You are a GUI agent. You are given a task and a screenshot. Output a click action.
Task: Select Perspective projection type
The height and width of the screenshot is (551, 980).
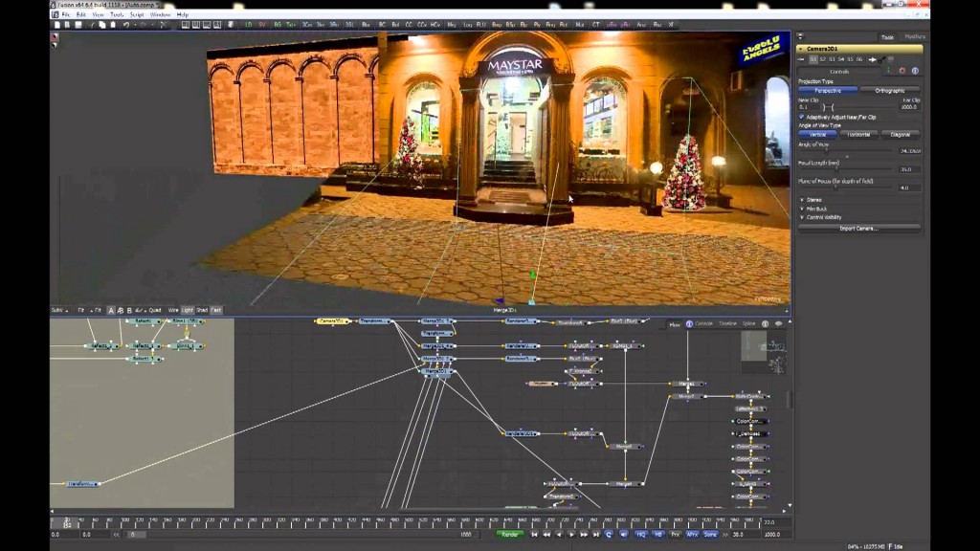pyautogui.click(x=828, y=91)
